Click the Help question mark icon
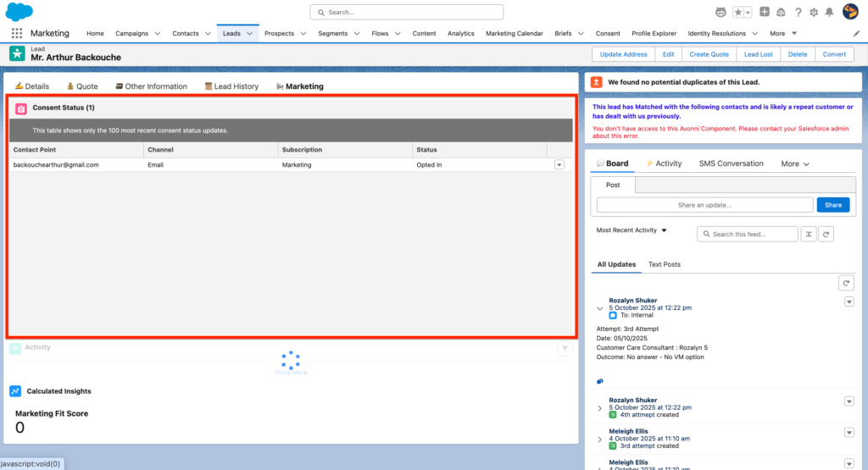868x470 pixels. 798,12
